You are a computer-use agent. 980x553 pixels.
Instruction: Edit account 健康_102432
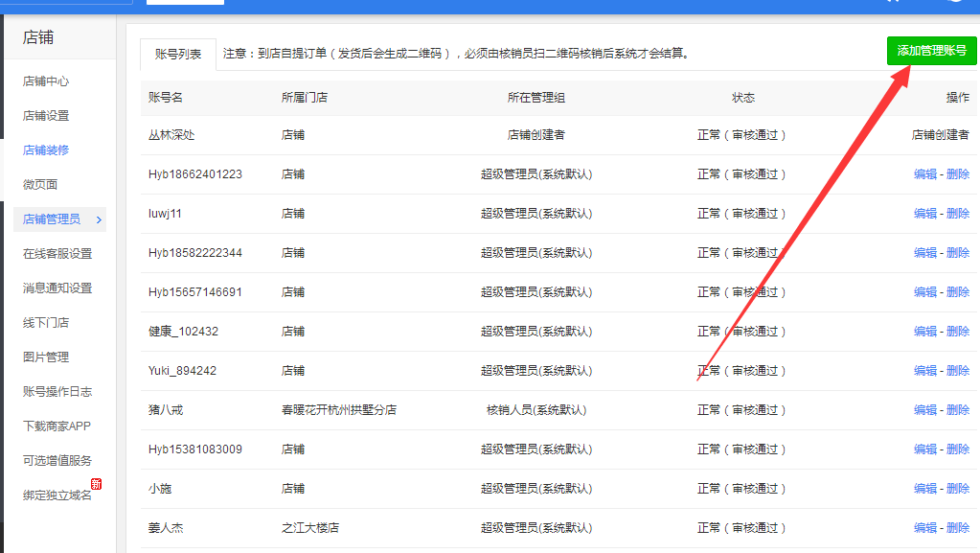pyautogui.click(x=925, y=332)
